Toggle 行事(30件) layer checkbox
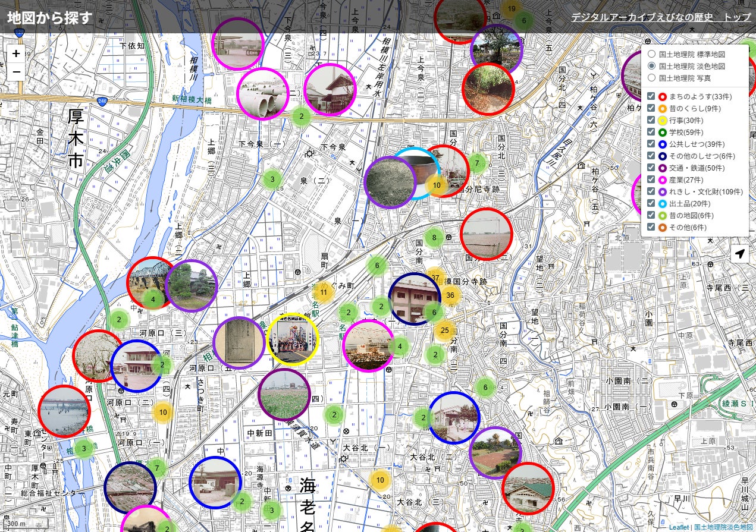Image resolution: width=756 pixels, height=532 pixels. 651,120
